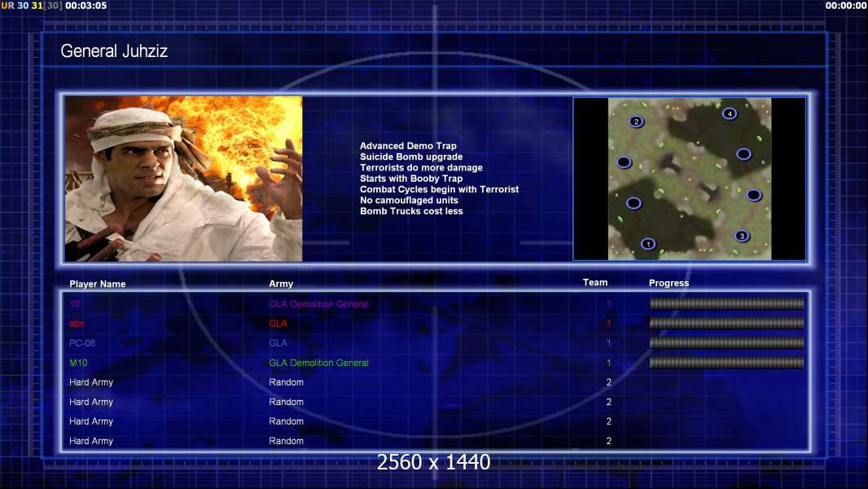Select start position marker 3 on minimap
Image resolution: width=868 pixels, height=489 pixels.
[x=742, y=236]
